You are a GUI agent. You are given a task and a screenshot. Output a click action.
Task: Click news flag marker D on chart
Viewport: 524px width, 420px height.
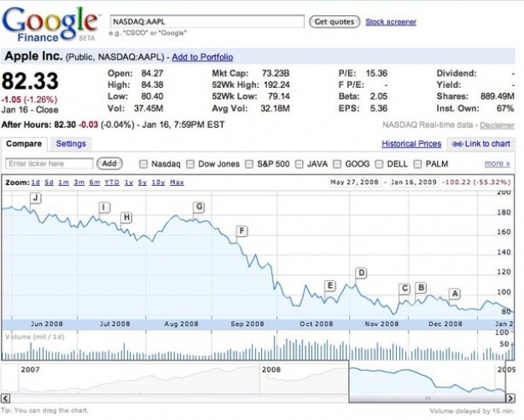click(x=362, y=273)
